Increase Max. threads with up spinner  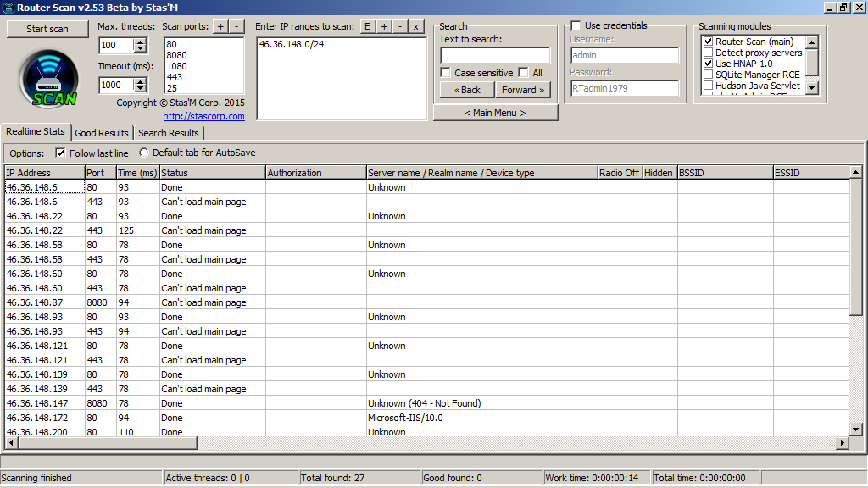pos(141,42)
